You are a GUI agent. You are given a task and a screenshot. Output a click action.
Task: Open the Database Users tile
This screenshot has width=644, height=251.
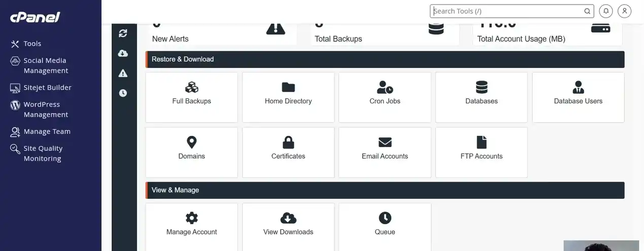pos(578,97)
